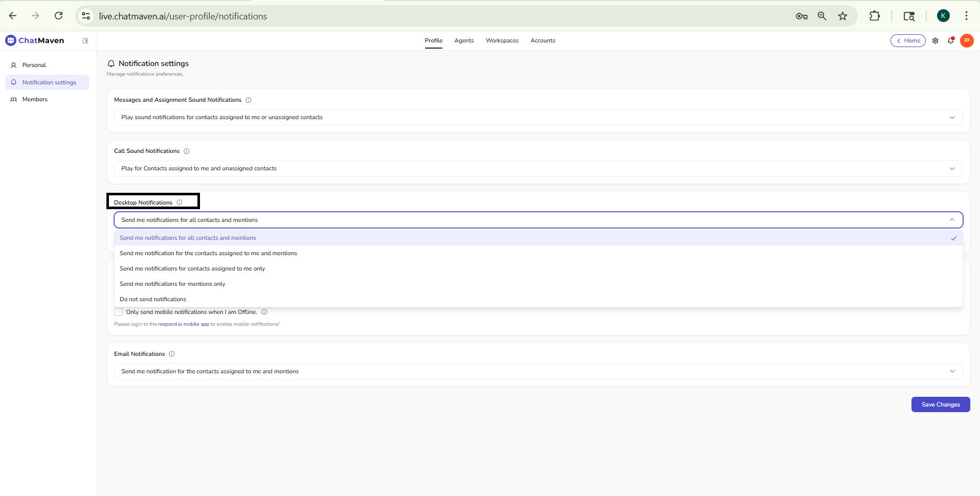Choose 'Send me notifications for mentions only'

(x=172, y=284)
